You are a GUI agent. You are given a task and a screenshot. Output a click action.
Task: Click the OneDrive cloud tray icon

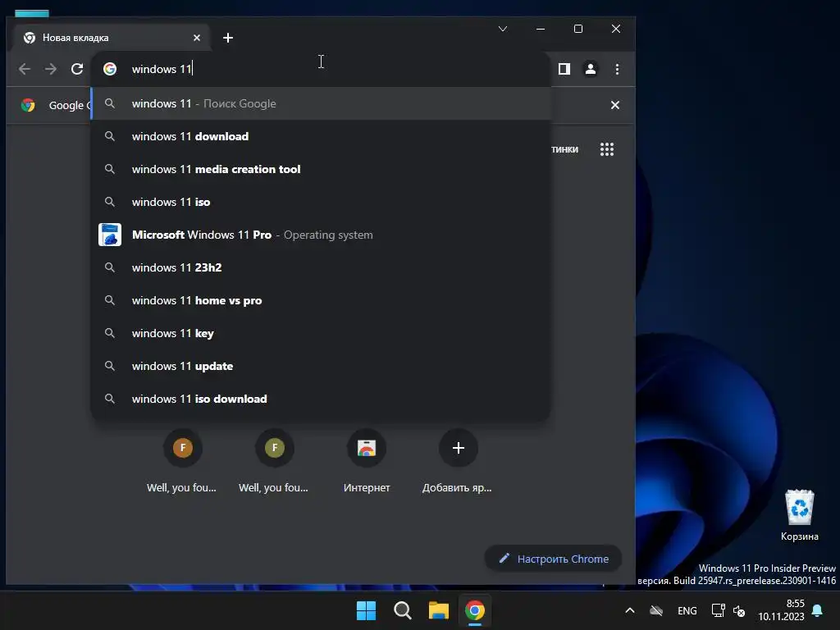(x=656, y=610)
